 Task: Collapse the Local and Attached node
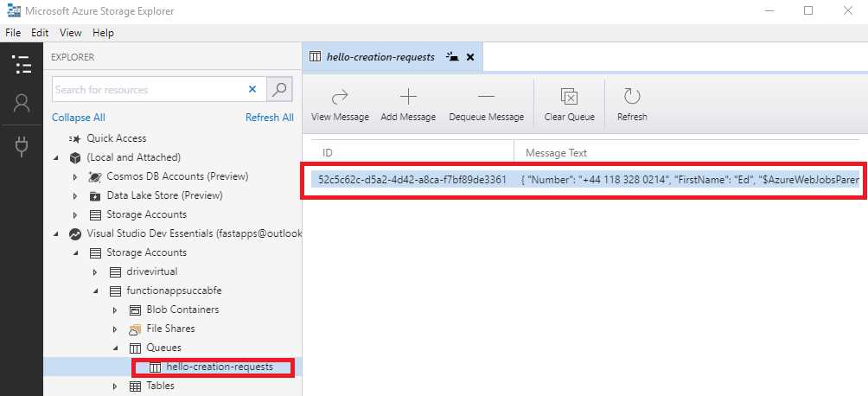click(56, 157)
